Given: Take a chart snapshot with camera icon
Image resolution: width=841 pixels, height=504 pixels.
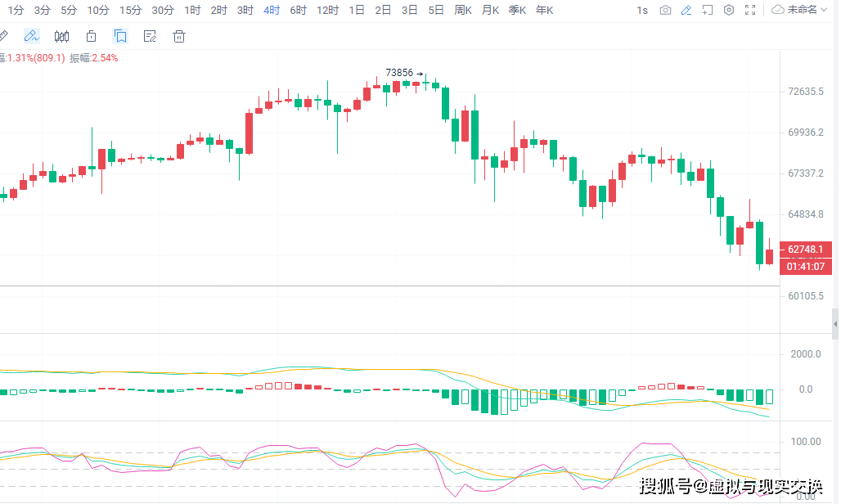Looking at the screenshot, I should pos(666,11).
